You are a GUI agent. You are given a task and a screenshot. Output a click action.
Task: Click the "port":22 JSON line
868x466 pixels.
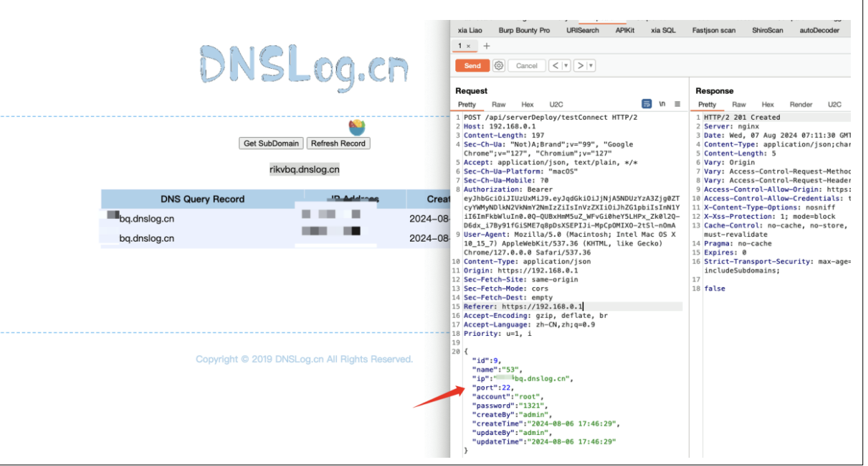tap(494, 387)
